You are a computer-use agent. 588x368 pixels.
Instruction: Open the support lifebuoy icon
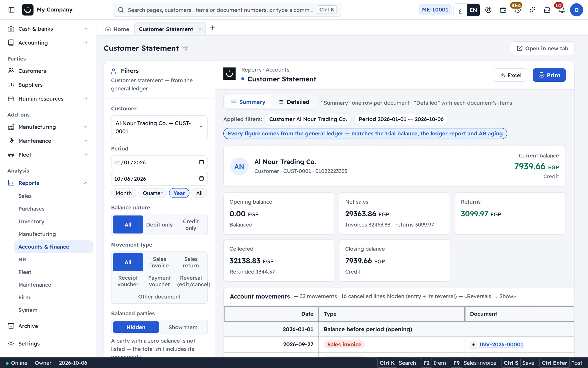coord(488,10)
